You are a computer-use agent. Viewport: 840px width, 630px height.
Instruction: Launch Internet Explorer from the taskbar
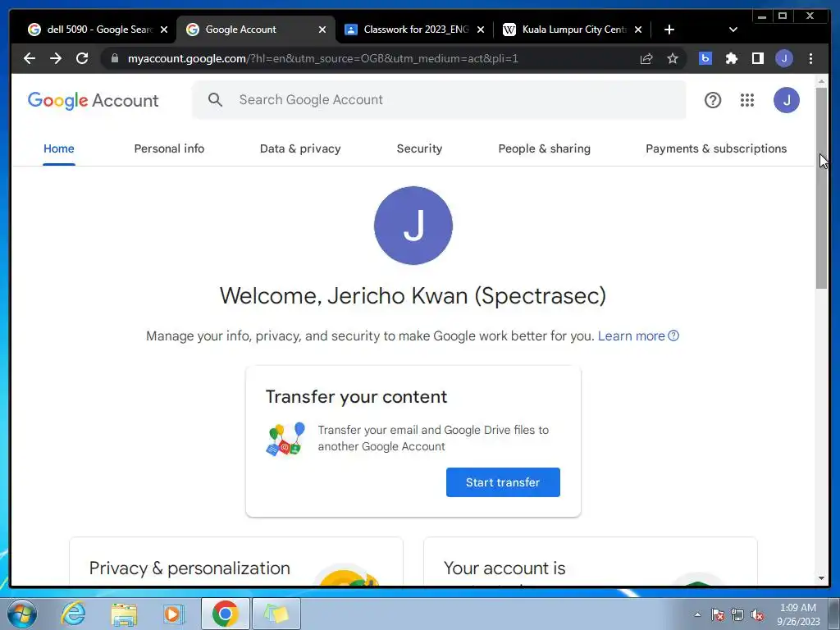tap(73, 614)
